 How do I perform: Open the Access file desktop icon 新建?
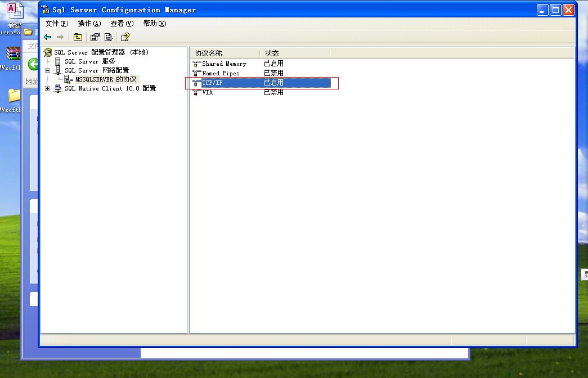15,11
